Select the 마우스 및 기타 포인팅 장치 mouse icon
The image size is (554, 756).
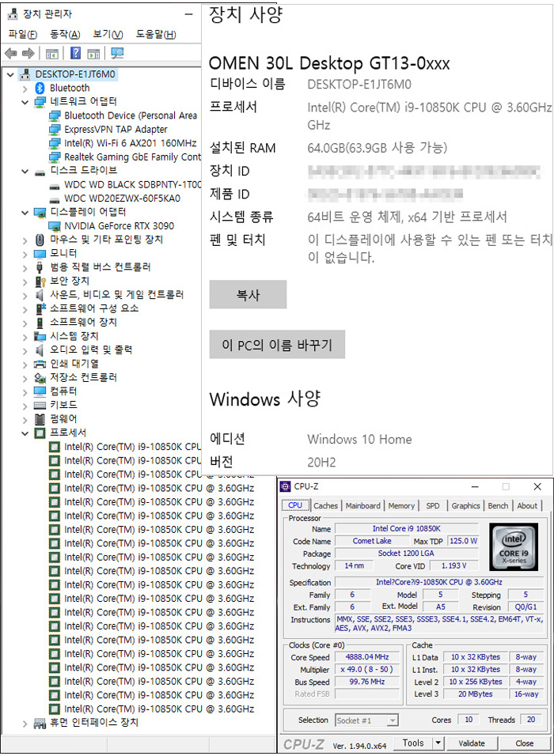coord(40,239)
